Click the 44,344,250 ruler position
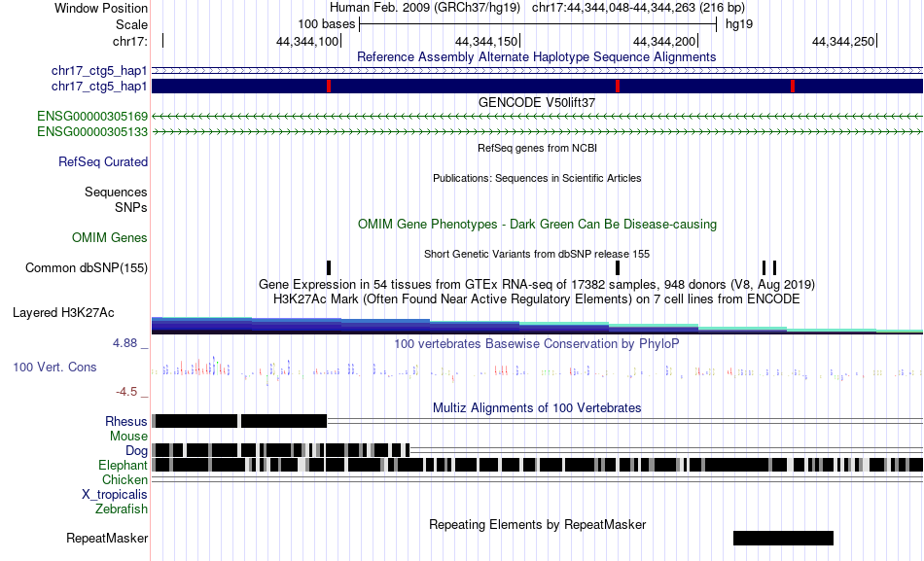 coord(843,41)
